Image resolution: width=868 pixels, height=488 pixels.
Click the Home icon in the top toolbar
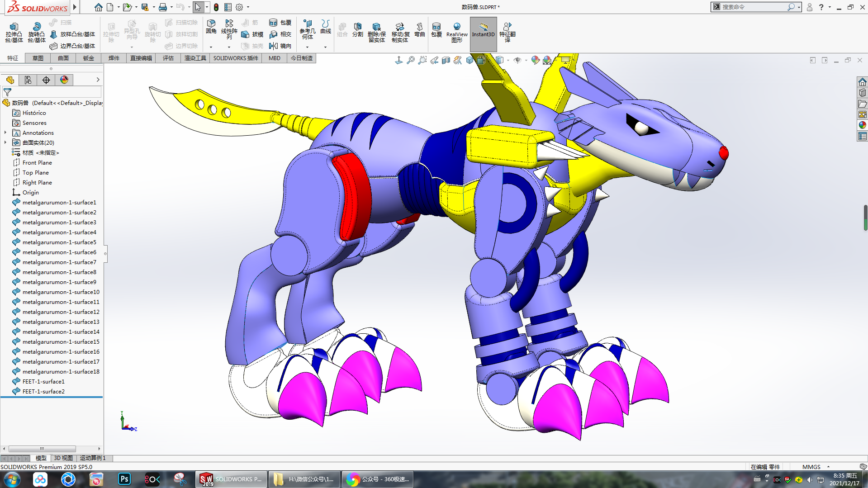[x=98, y=7]
